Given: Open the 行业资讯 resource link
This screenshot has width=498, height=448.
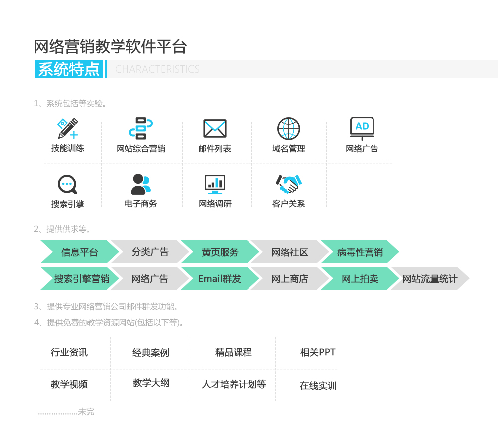Looking at the screenshot, I should [69, 353].
